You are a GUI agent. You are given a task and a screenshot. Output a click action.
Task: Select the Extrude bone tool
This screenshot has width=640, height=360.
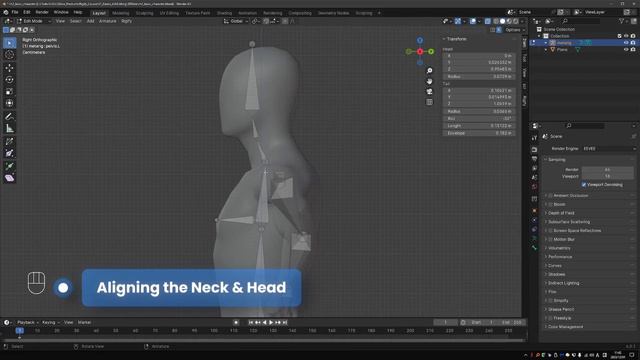[10, 166]
